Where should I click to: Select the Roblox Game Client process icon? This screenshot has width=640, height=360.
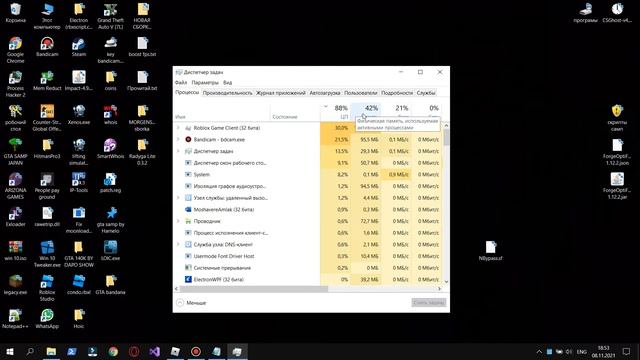pos(188,128)
